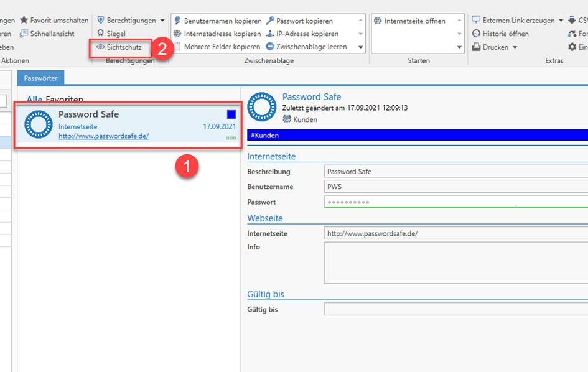Image resolution: width=588 pixels, height=372 pixels.
Task: Click the Starten gallery up arrow
Action: (x=459, y=21)
